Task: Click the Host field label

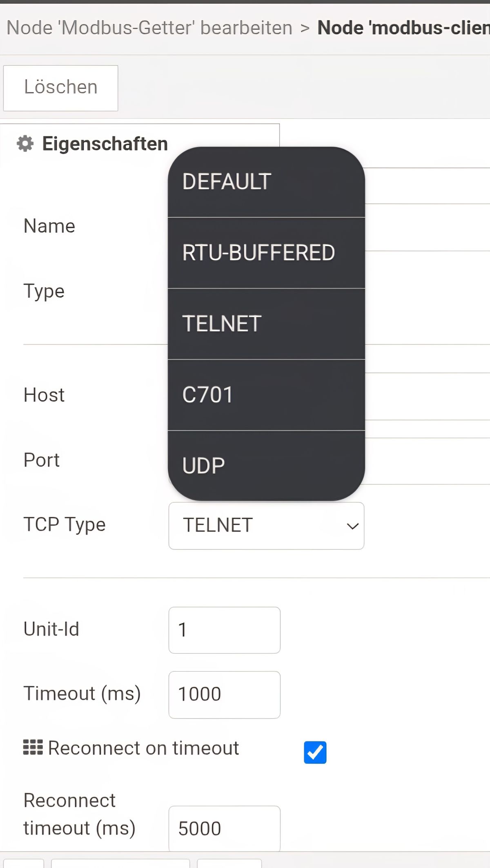Action: [44, 395]
